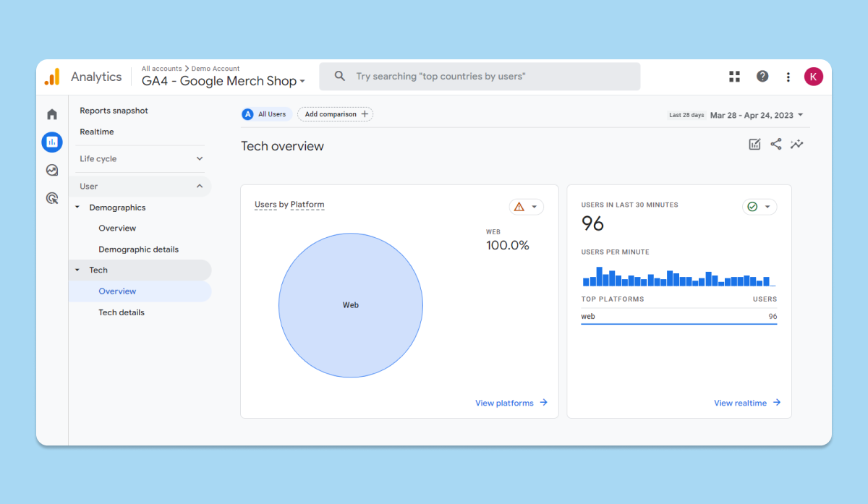
Task: Select the Demographics tree item
Action: (117, 208)
